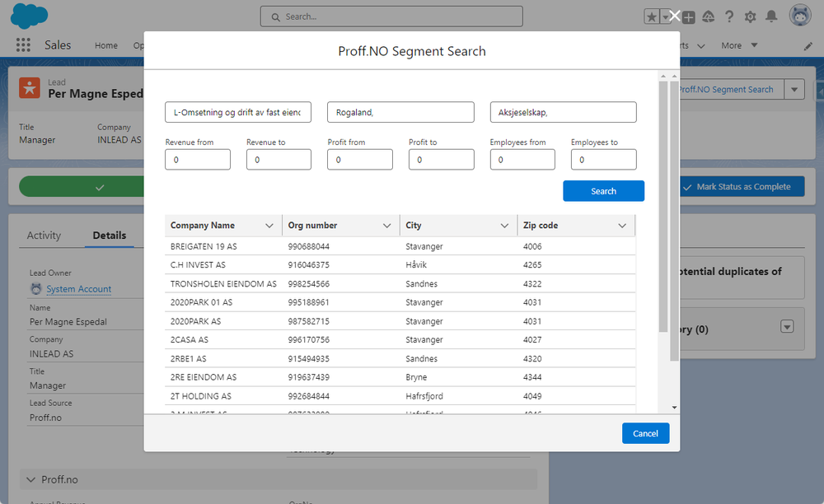This screenshot has height=504, width=824.
Task: Click the System Account owner avatar icon
Action: pyautogui.click(x=36, y=289)
